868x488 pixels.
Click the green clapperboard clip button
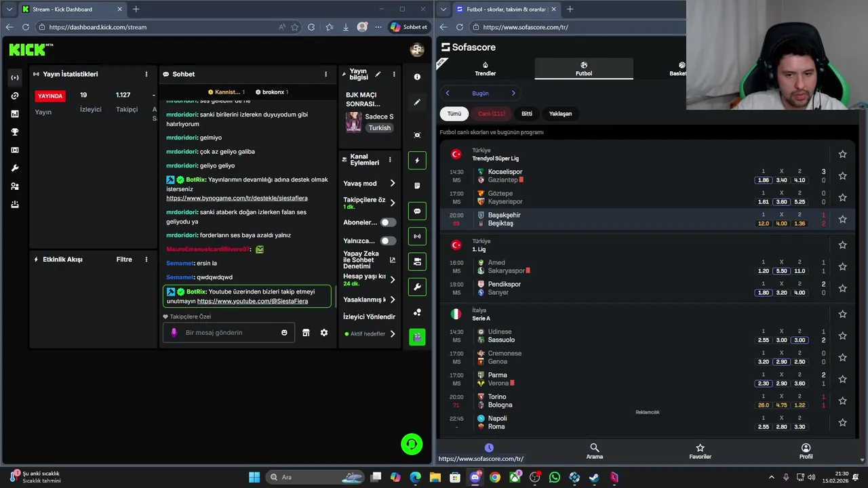(417, 337)
